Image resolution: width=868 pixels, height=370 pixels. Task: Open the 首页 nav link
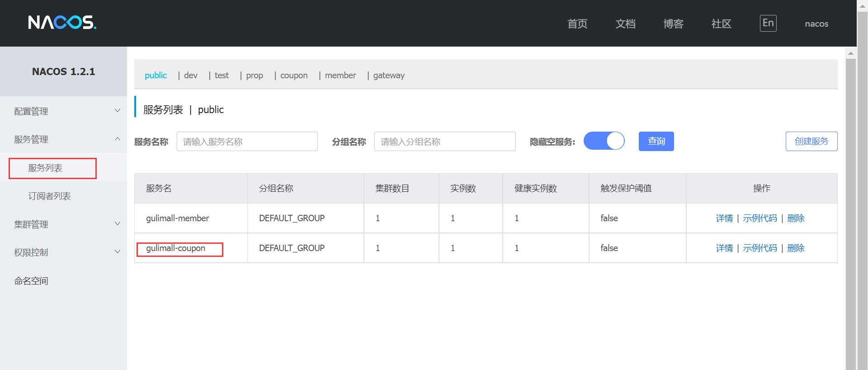[577, 24]
